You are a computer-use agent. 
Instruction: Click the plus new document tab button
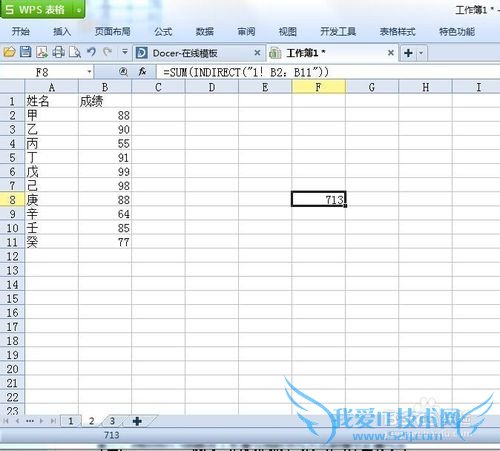click(x=408, y=53)
